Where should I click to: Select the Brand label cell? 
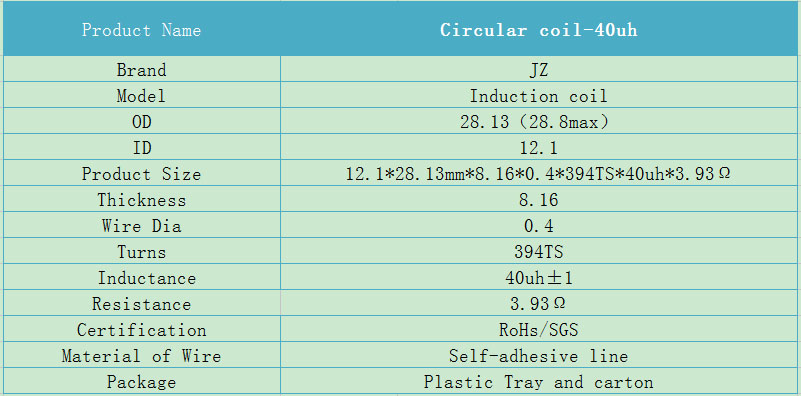[142, 69]
